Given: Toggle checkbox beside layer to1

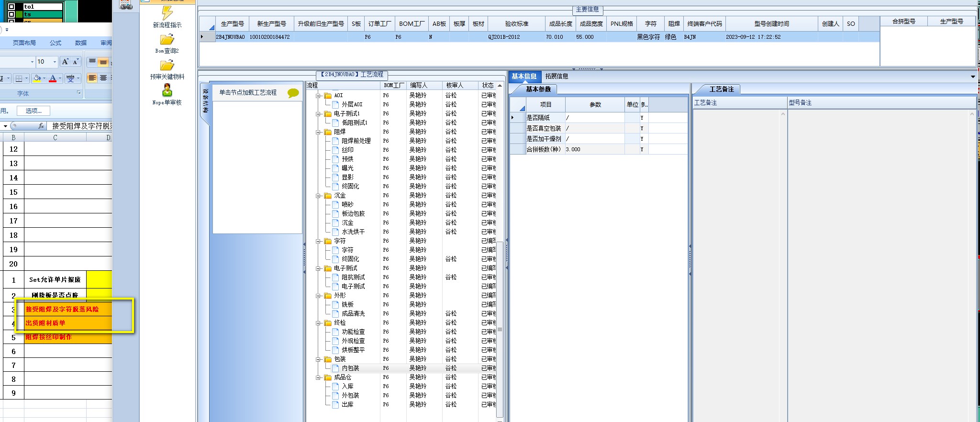Looking at the screenshot, I should (11, 7).
